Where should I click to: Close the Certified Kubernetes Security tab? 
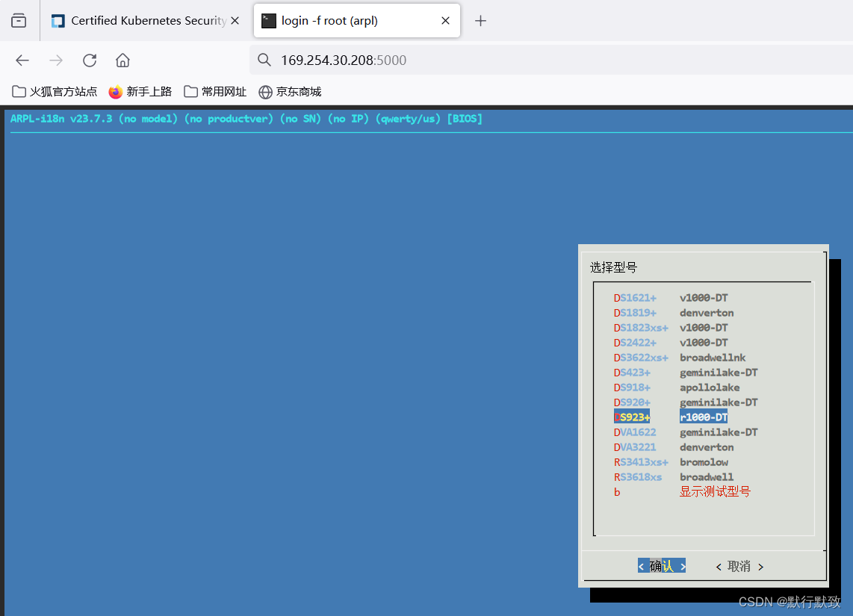[x=235, y=21]
